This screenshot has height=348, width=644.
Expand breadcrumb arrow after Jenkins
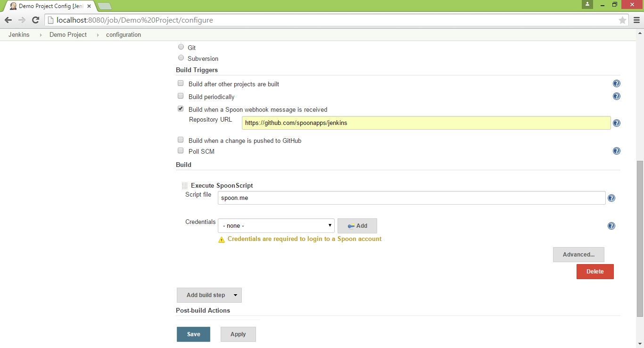41,35
